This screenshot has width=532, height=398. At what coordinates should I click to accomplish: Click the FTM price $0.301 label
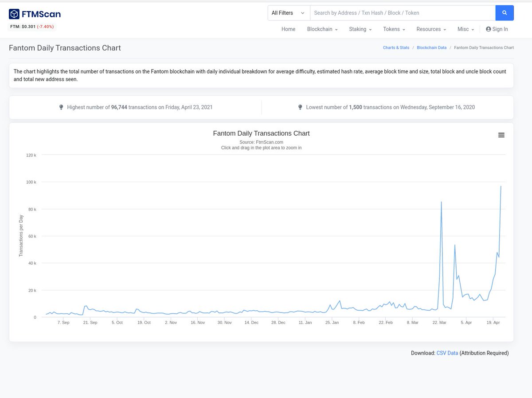point(23,27)
